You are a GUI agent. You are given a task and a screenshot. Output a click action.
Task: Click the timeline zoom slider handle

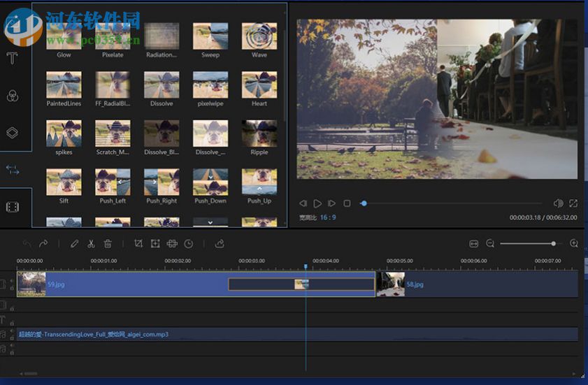click(553, 243)
